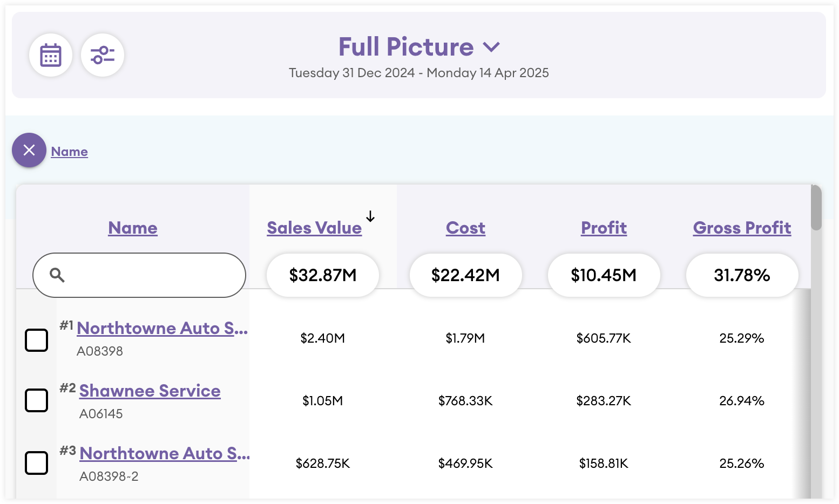Sort by the Name column header
The width and height of the screenshot is (839, 504).
133,228
